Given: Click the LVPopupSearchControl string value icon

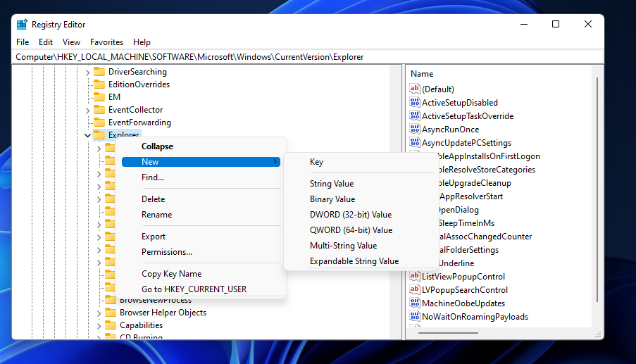Looking at the screenshot, I should coord(415,290).
